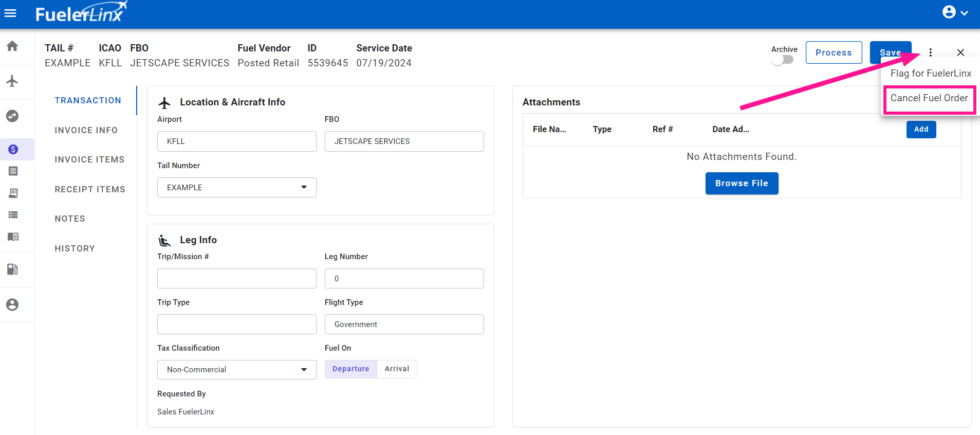Click the fuel pump sidebar icon
This screenshot has width=980, height=435.
(12, 269)
